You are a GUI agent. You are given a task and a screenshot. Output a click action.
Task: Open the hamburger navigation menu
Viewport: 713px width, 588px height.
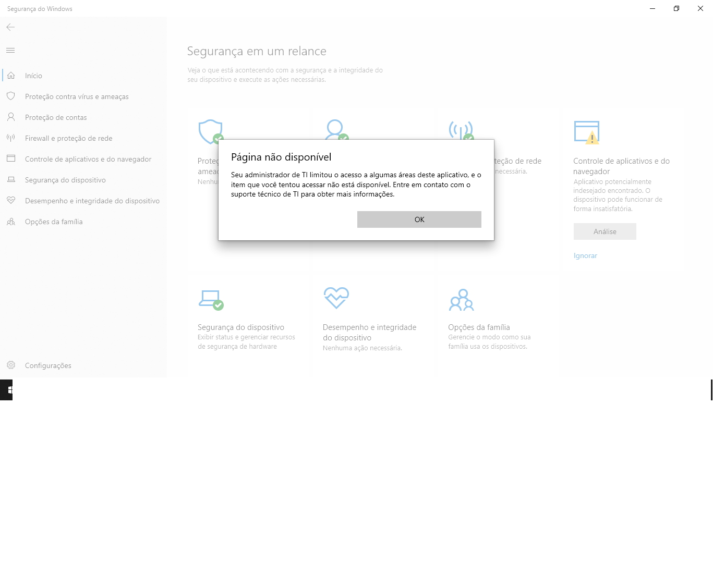pos(10,50)
